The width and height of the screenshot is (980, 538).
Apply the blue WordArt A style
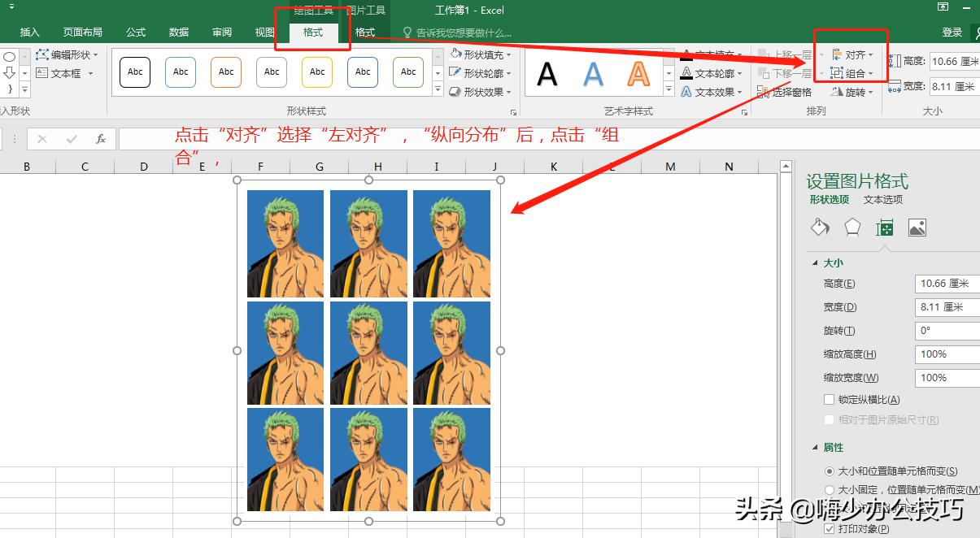[594, 75]
